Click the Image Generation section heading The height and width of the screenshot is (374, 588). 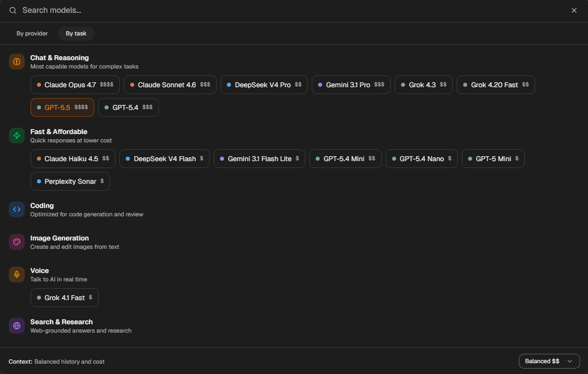pyautogui.click(x=60, y=238)
